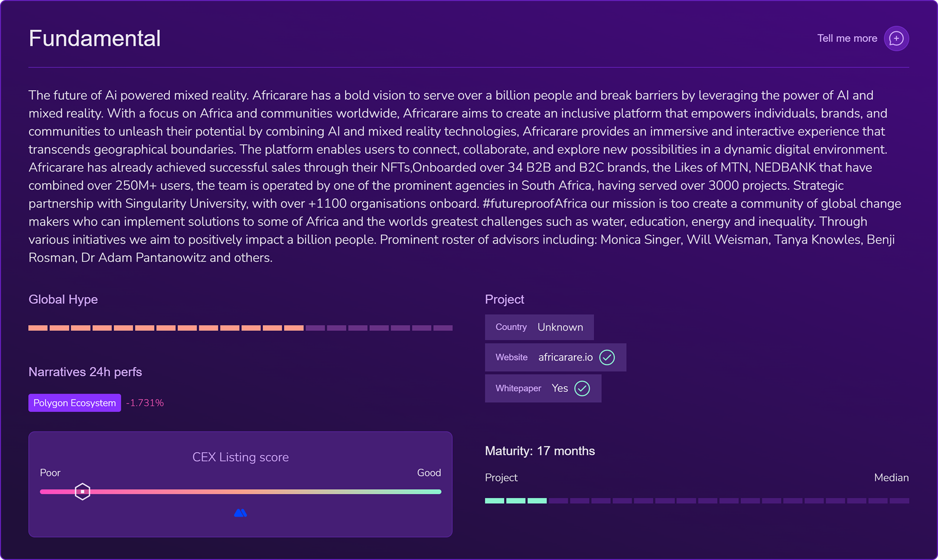Click the blue exchange logo below slider

[x=240, y=513]
